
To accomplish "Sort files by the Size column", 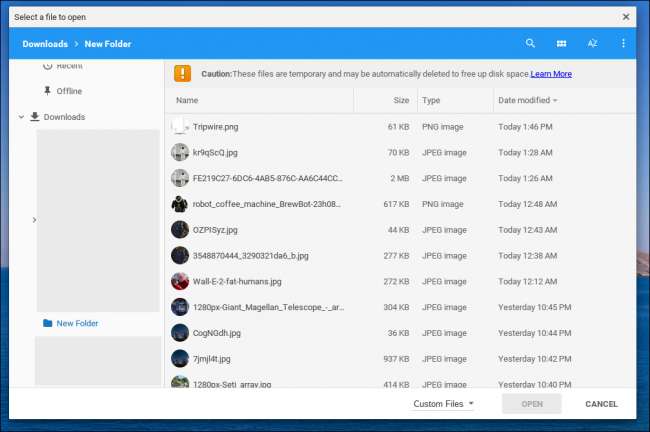I will coord(400,101).
